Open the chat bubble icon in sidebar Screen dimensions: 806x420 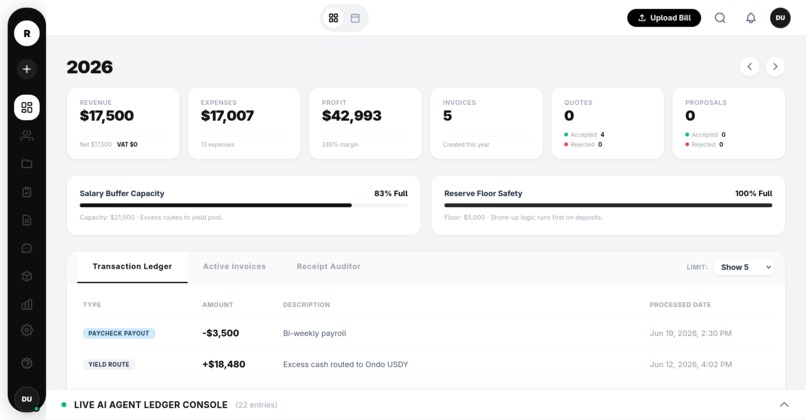(27, 248)
